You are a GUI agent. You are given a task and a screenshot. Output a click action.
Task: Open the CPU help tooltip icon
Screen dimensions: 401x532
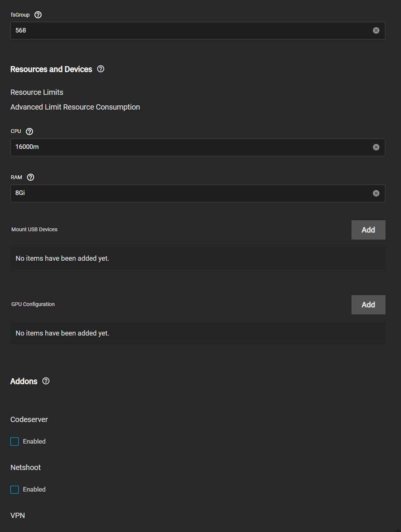click(x=29, y=131)
